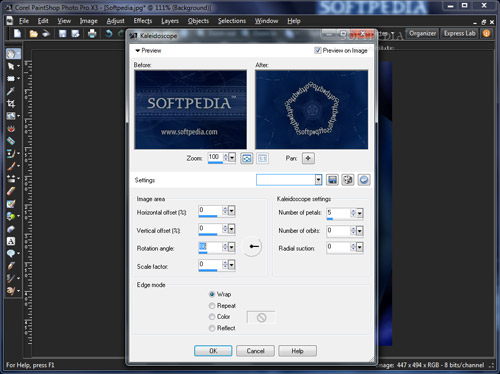
Task: Choose the Dropper tool
Action: point(11,91)
